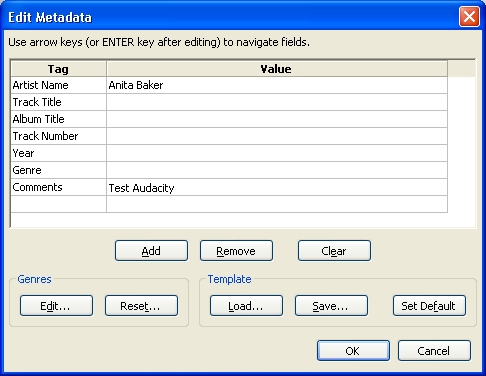The width and height of the screenshot is (486, 376).
Task: Close the Edit Metadata window
Action: pos(469,16)
